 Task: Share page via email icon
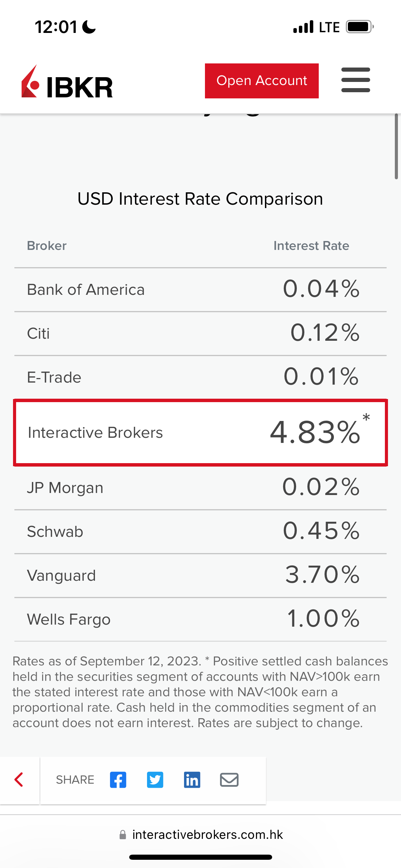229,780
